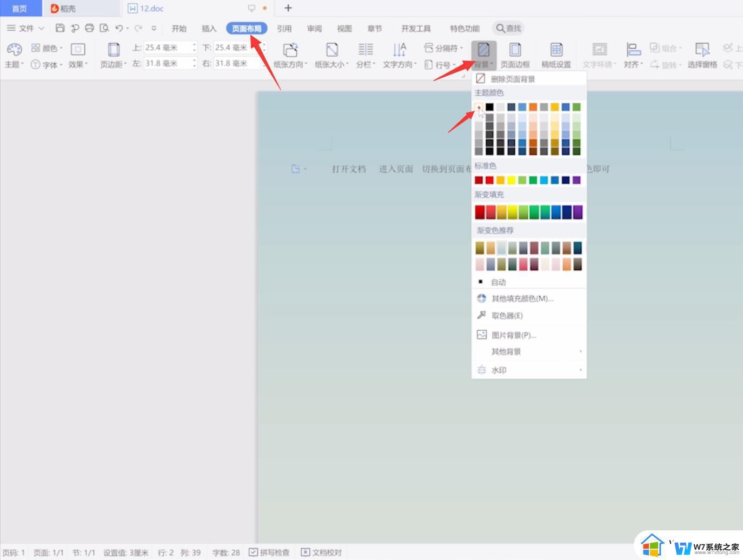Open the 主题 theme palette icon
Screen dimensions: 743x560
(14, 50)
